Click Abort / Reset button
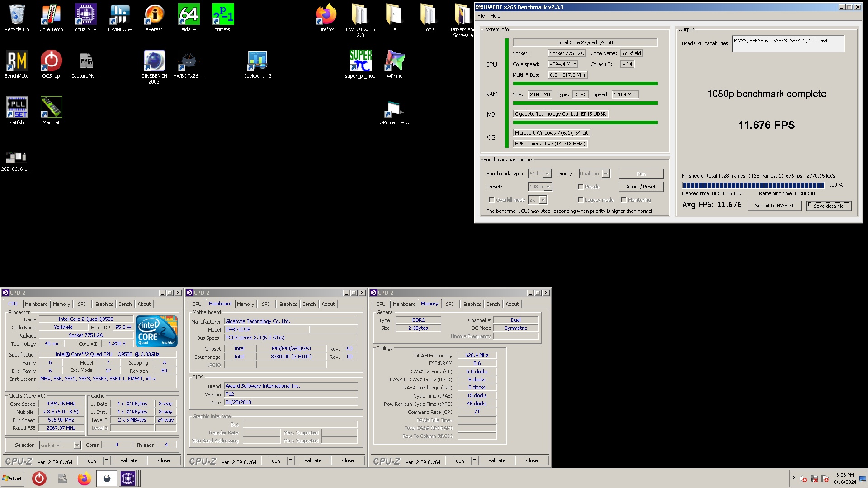 pyautogui.click(x=641, y=187)
